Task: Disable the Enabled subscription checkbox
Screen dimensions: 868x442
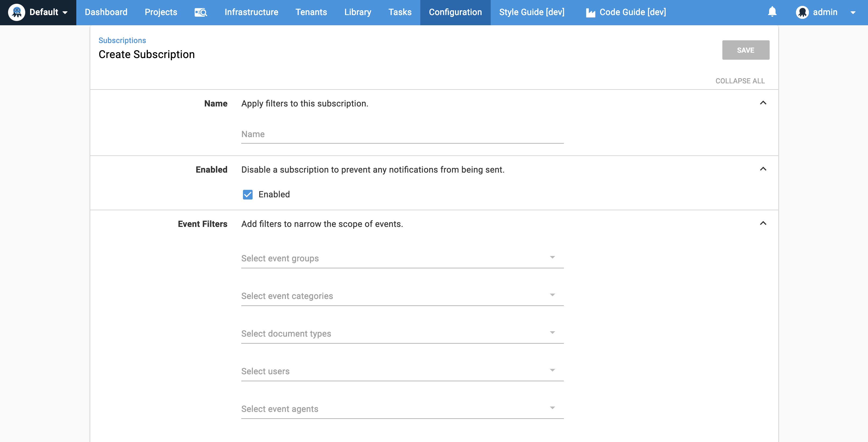Action: tap(248, 194)
